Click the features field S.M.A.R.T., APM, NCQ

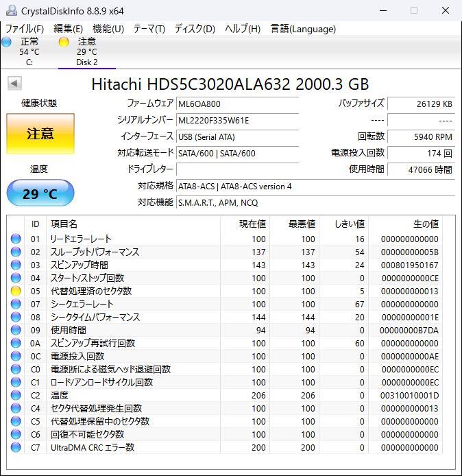pos(315,202)
